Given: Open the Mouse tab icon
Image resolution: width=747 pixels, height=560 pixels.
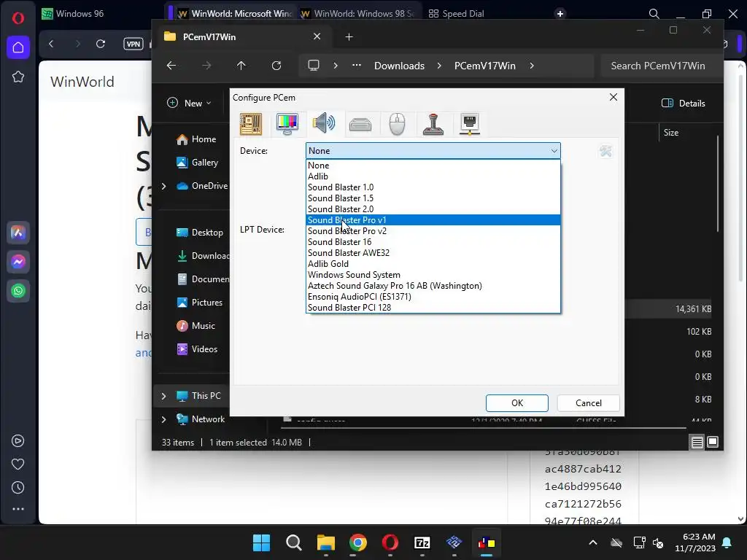Looking at the screenshot, I should [397, 124].
